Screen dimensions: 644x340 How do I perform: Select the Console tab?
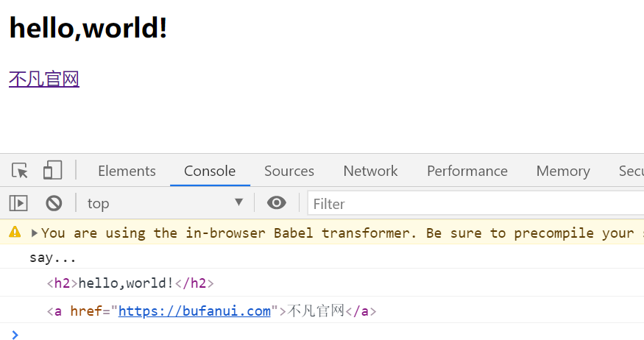(x=210, y=171)
